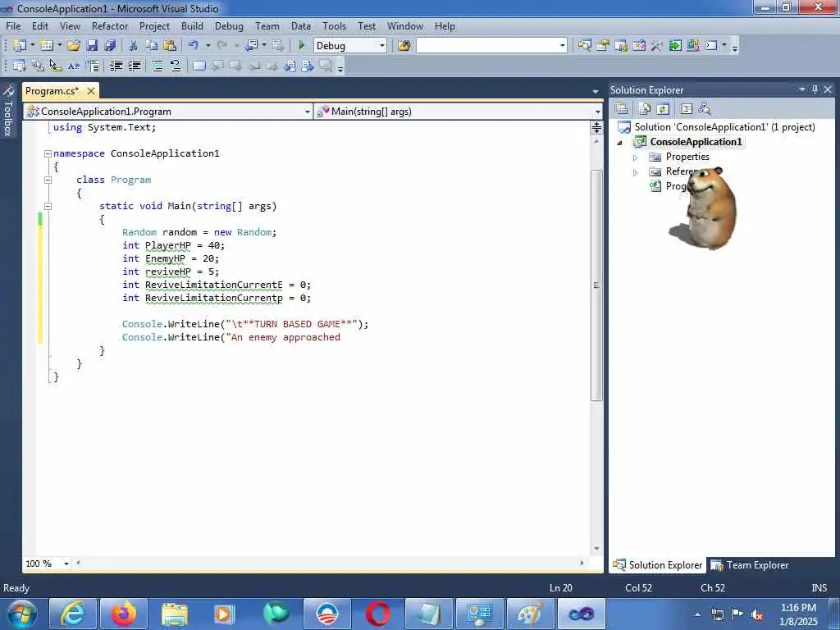This screenshot has width=840, height=630.
Task: Open the Toolbox via crossed-tools icon
Action: tap(657, 46)
